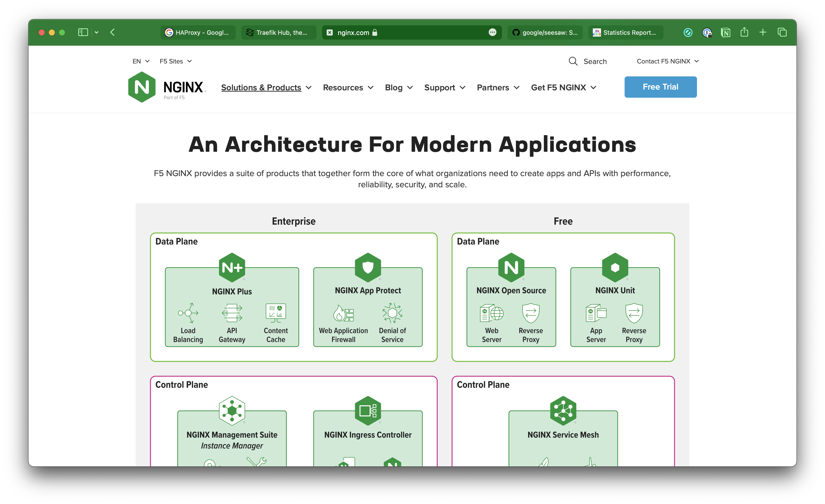This screenshot has height=504, width=825.
Task: Click the Load Balancing label
Action: (x=188, y=335)
